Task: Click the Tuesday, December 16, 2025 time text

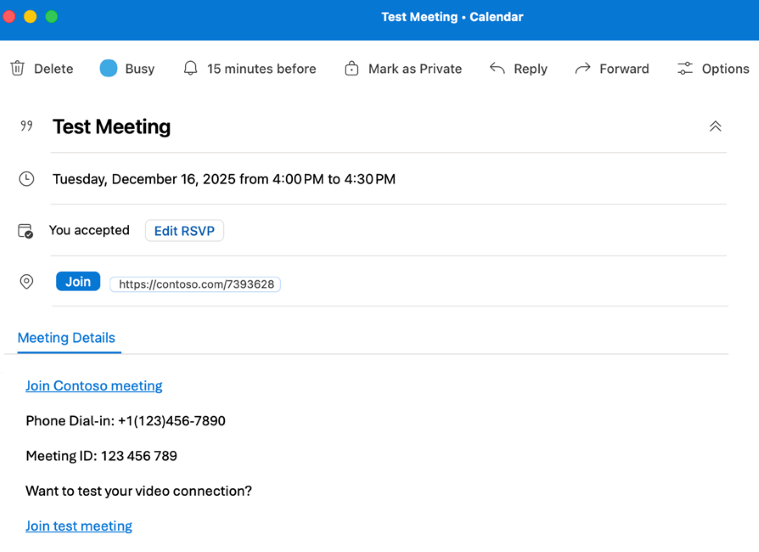Action: [224, 179]
